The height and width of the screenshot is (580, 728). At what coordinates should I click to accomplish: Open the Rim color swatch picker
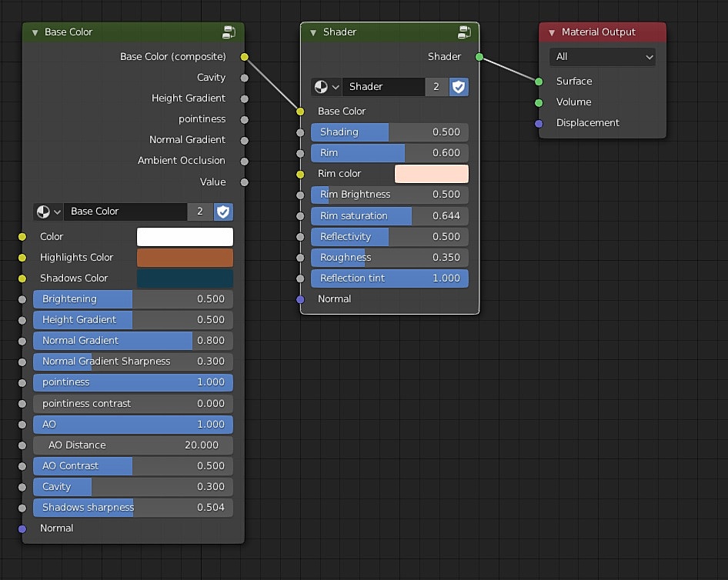coord(431,174)
